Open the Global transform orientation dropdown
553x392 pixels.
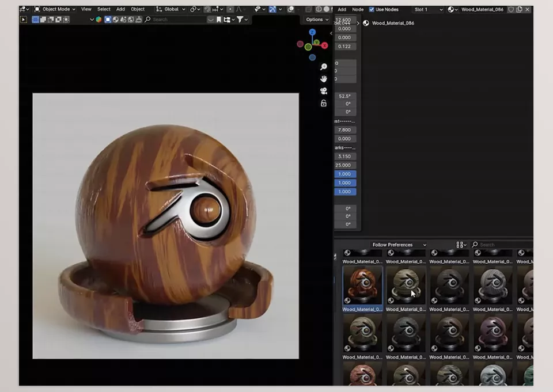coord(171,9)
